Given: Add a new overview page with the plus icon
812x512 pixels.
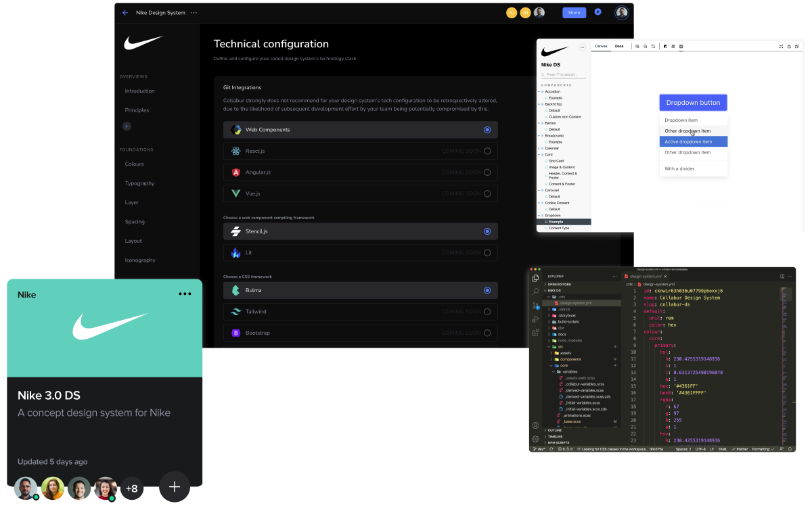Looking at the screenshot, I should 127,126.
